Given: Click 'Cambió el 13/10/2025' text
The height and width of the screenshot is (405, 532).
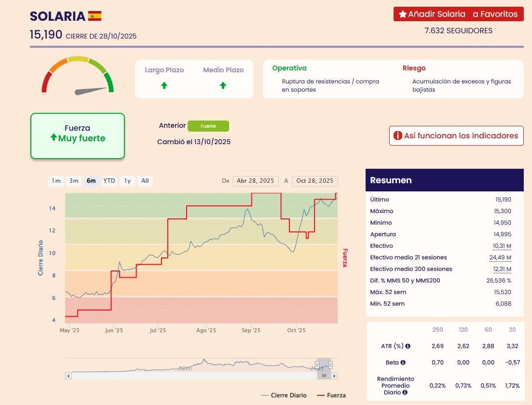Looking at the screenshot, I should point(194,142).
